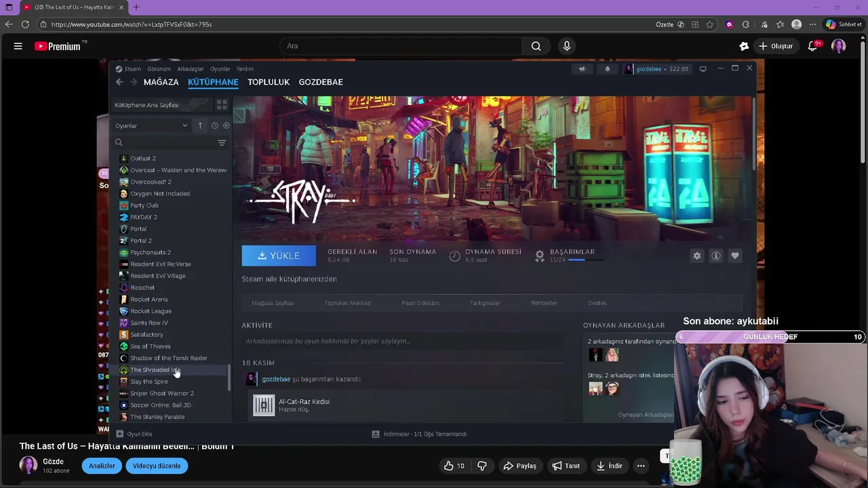Open the Steam menu
868x488 pixels.
[x=128, y=68]
